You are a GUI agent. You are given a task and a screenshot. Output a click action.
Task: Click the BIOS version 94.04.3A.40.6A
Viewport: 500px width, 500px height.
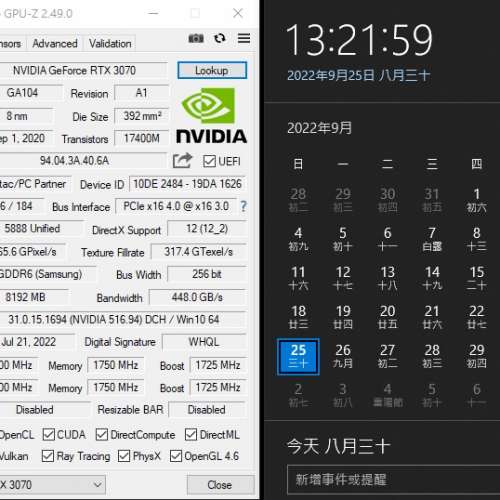coord(83,161)
